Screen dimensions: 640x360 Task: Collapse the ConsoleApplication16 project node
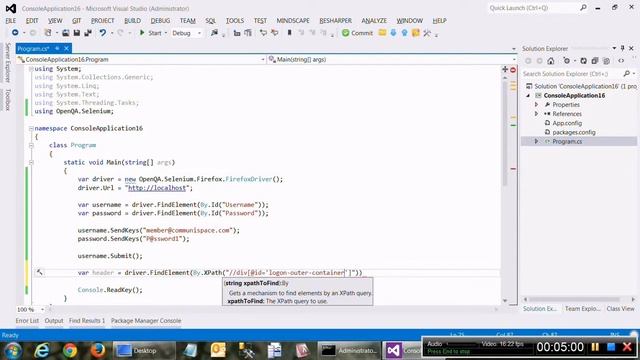[529, 96]
